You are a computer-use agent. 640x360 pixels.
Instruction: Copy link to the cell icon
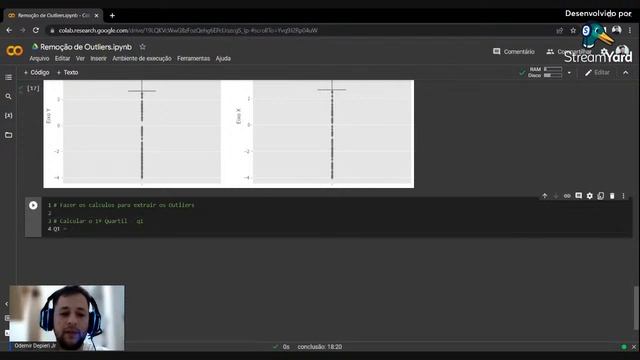pos(567,196)
